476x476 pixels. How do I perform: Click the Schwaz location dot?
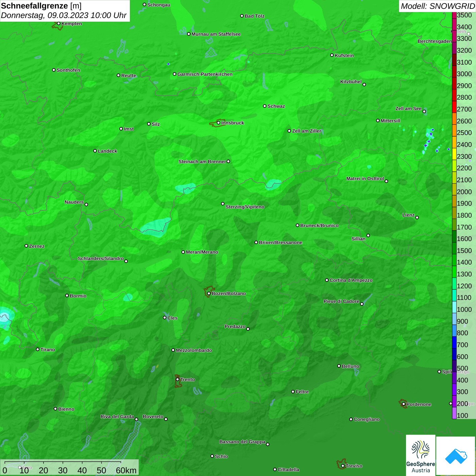coord(265,106)
